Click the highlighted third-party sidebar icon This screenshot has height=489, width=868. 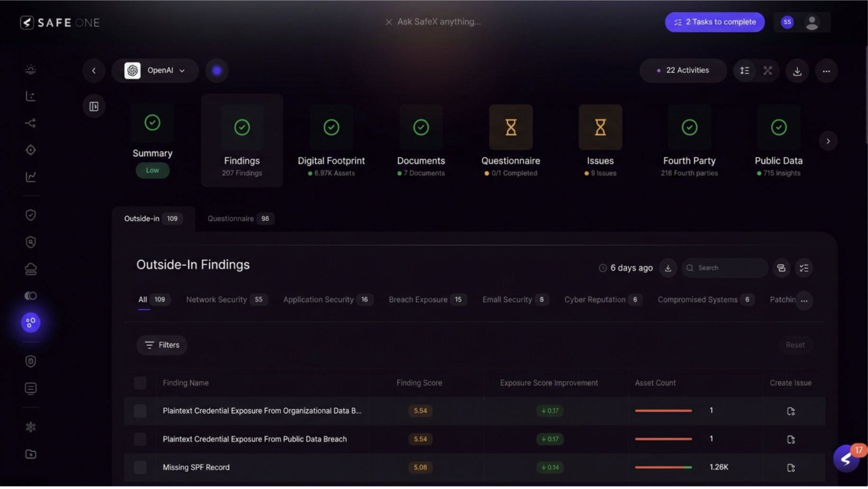[x=30, y=323]
